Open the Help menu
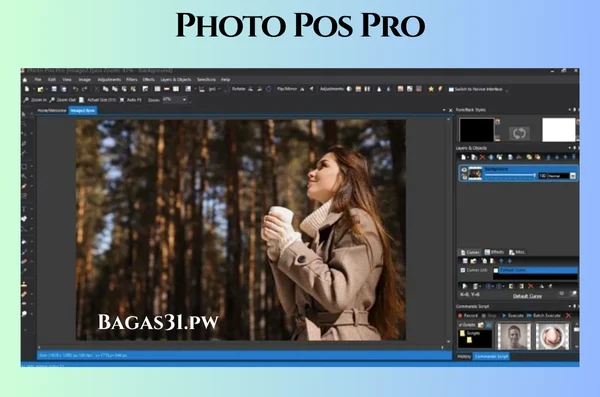This screenshot has height=397, width=600. (x=226, y=80)
